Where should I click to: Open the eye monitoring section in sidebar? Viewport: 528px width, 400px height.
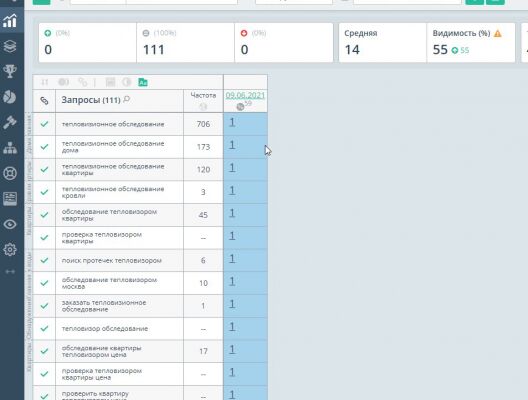pyautogui.click(x=10, y=224)
